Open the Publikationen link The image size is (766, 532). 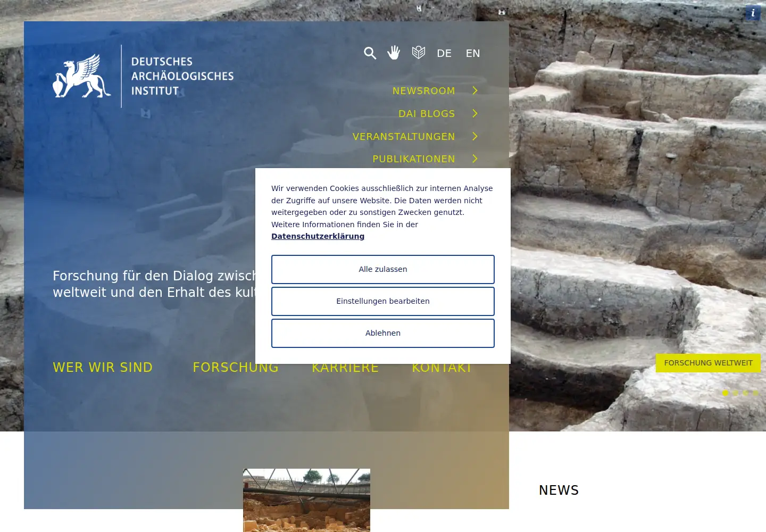(x=414, y=159)
